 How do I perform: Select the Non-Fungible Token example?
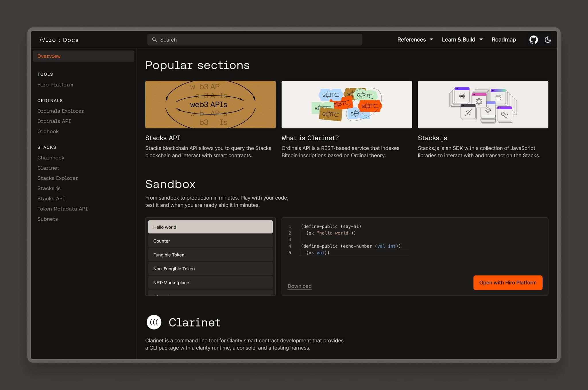210,268
